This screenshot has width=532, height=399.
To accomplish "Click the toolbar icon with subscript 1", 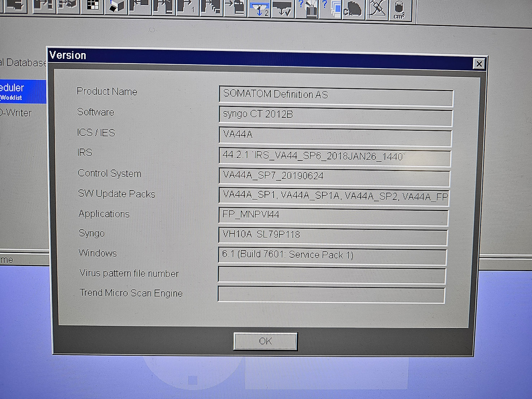I will tap(187, 7).
